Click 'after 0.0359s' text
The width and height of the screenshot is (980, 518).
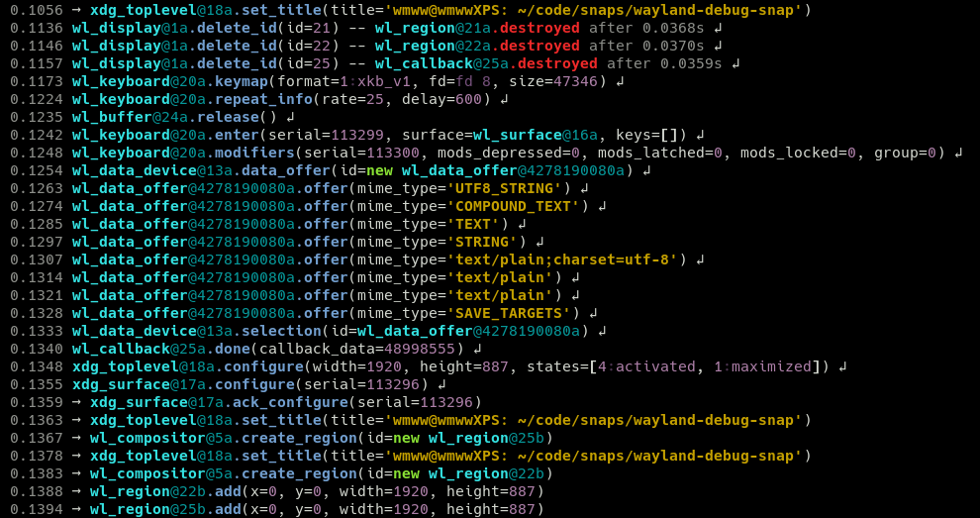[x=664, y=63]
